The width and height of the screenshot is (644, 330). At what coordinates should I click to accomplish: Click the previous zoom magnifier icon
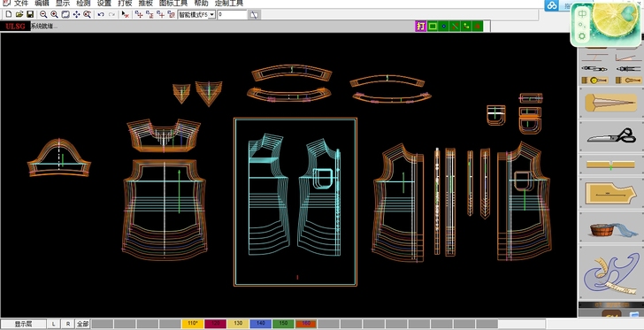[x=87, y=14]
